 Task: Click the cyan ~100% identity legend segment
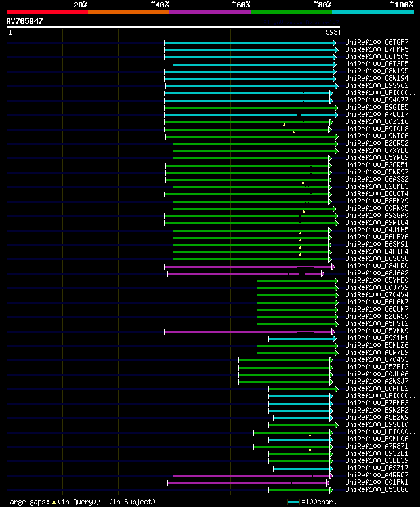(x=373, y=12)
